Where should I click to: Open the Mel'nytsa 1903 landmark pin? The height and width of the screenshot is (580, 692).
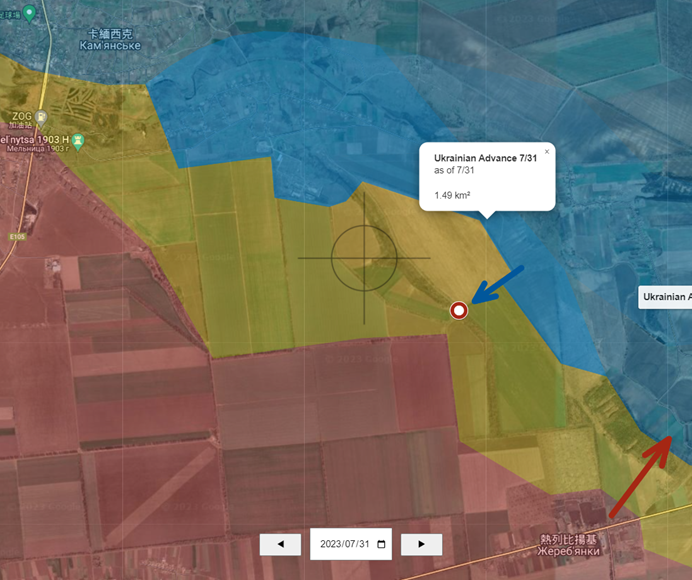click(x=78, y=143)
